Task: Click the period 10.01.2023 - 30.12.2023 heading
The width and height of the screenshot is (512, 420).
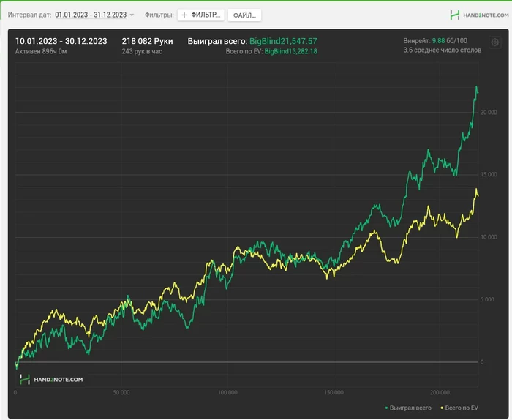Action: [61, 41]
